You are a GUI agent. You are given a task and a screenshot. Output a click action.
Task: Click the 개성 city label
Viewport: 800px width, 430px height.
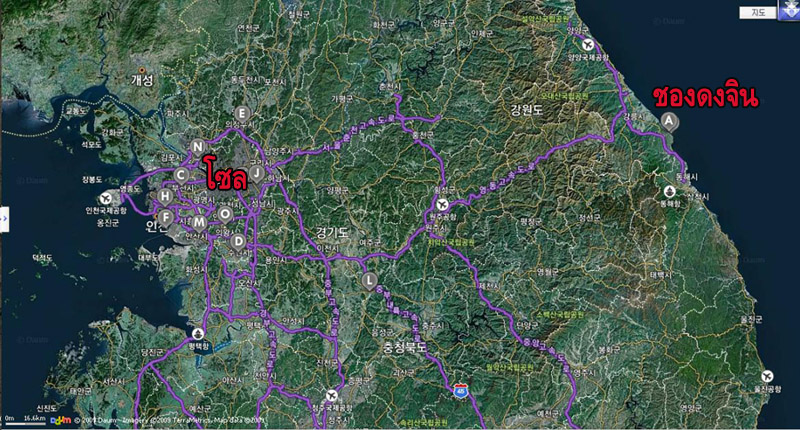coord(142,80)
